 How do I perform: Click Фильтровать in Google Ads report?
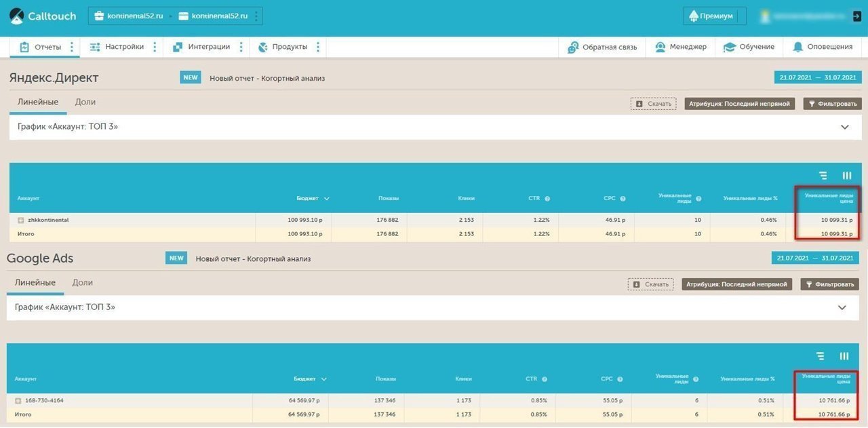830,284
